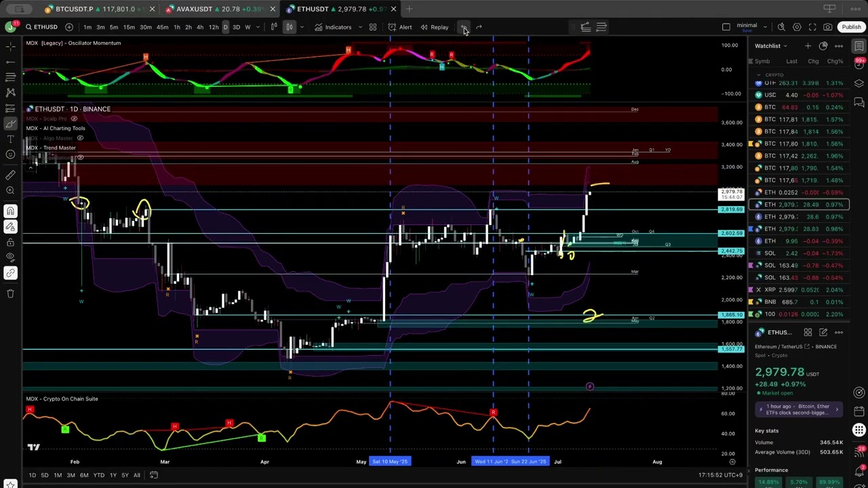
Task: Select the chart patterns tool
Action: [x=10, y=93]
